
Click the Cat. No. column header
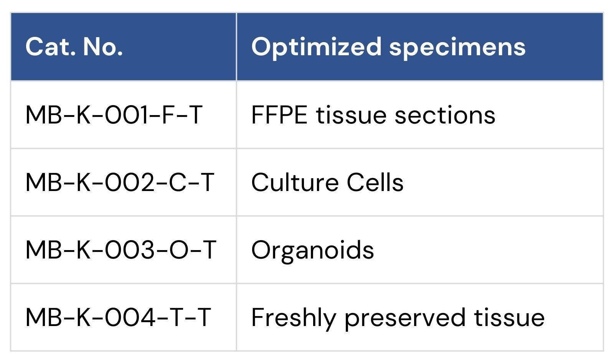(x=74, y=47)
